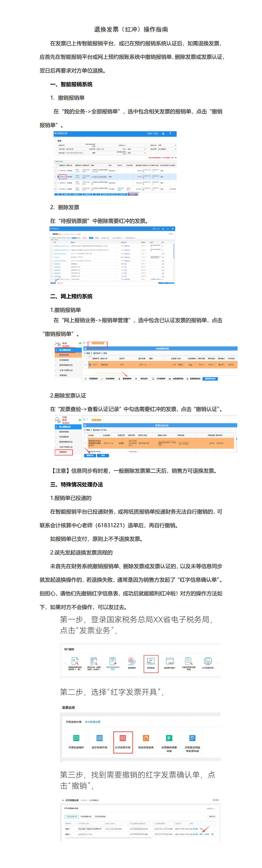The height and width of the screenshot is (868, 262).
Task: Click the 报销单号 search field
Action: pos(75,145)
